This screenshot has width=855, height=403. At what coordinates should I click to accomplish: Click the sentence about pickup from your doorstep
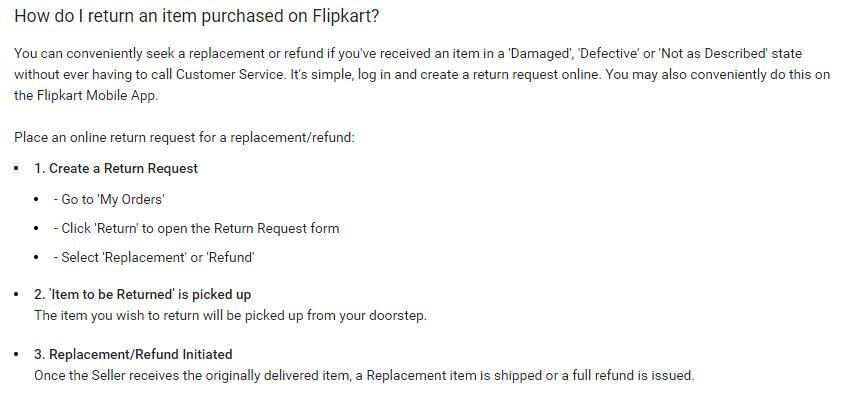(230, 315)
